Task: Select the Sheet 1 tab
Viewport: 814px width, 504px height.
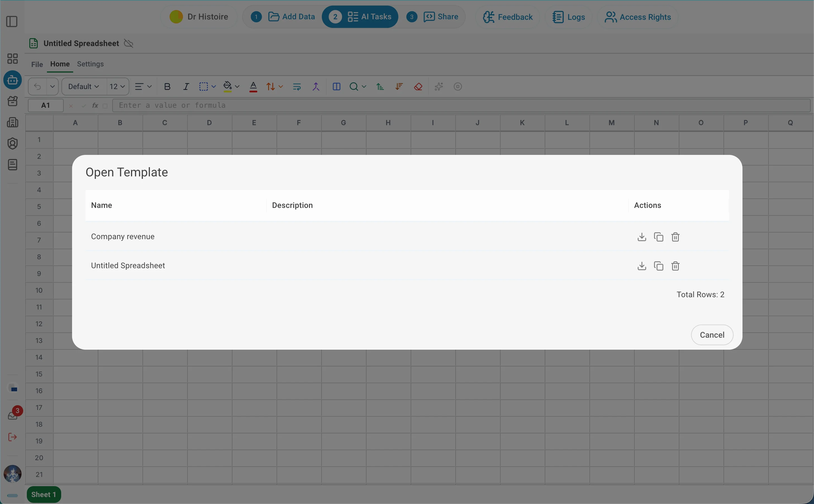Action: click(x=44, y=494)
